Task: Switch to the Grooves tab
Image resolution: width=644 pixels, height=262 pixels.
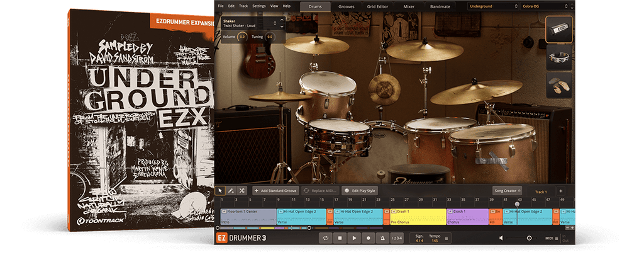Action: click(x=347, y=6)
